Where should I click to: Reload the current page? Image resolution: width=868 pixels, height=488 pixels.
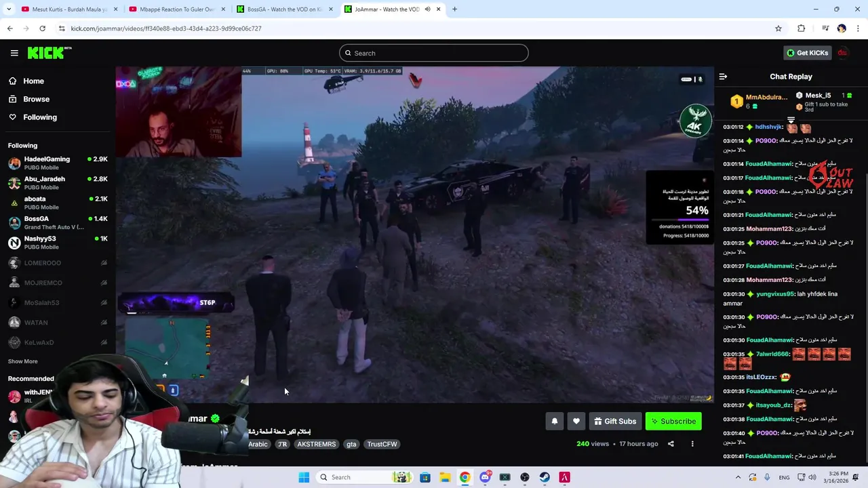[x=42, y=28]
